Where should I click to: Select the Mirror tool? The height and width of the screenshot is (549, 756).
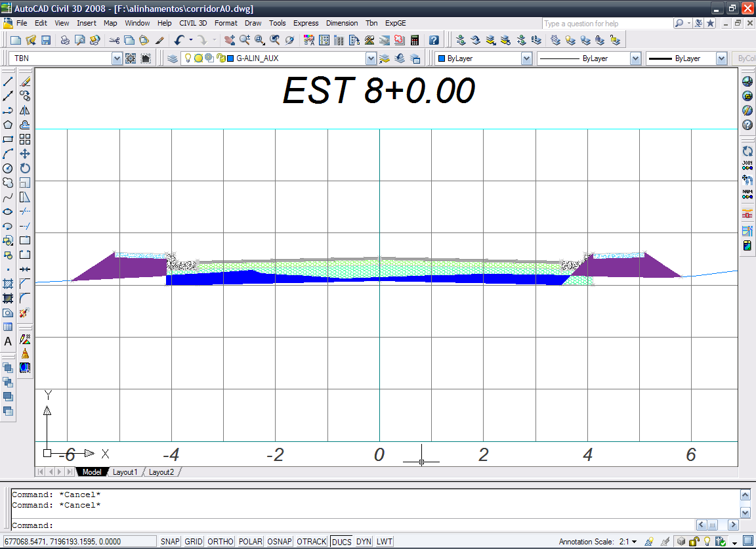click(x=25, y=110)
